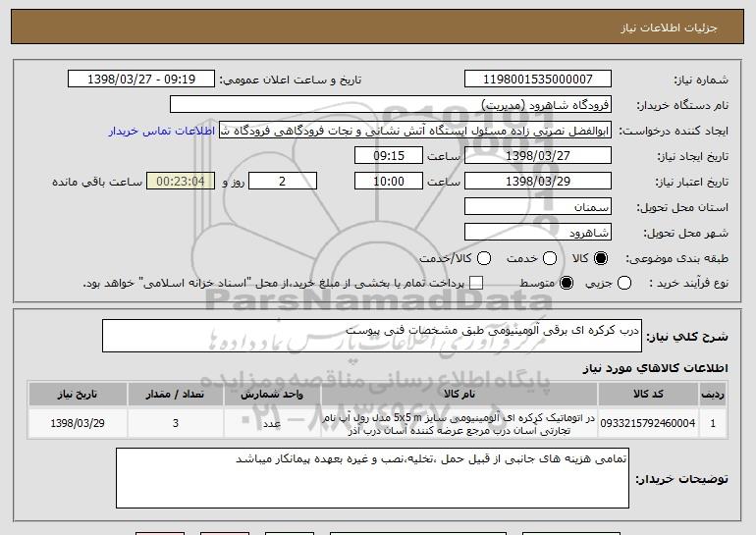Select the کالا radio button

tap(601, 259)
